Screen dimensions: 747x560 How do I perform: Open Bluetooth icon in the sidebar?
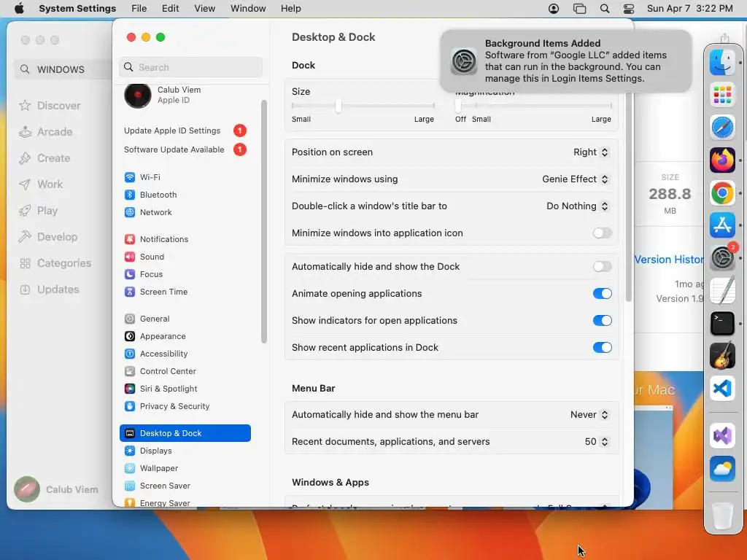[130, 195]
